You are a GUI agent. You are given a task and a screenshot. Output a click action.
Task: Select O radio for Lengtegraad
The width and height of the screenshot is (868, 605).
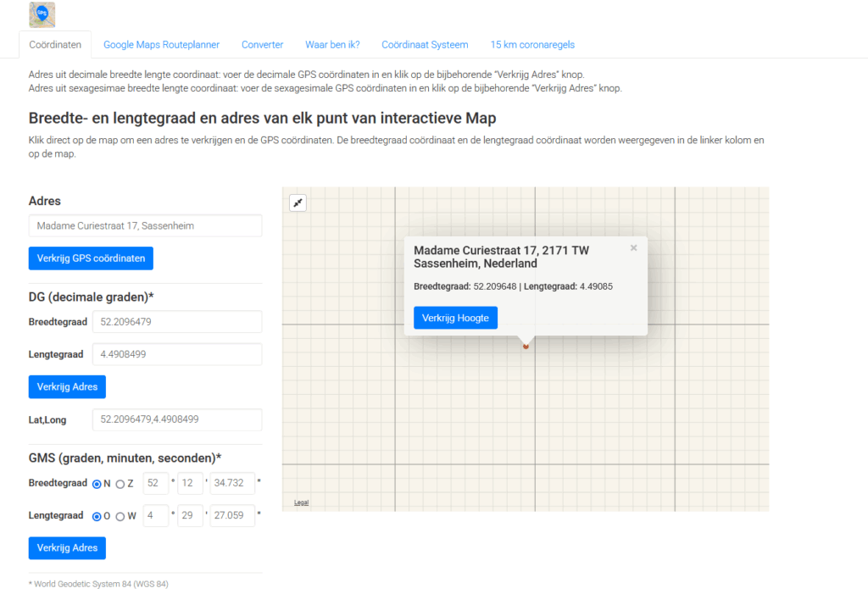(x=97, y=516)
